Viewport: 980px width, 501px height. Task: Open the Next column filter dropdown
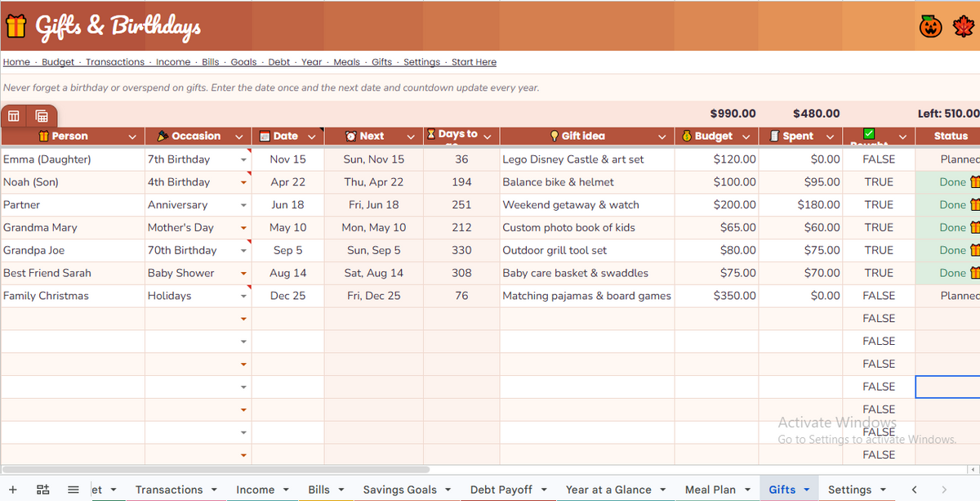tap(411, 136)
